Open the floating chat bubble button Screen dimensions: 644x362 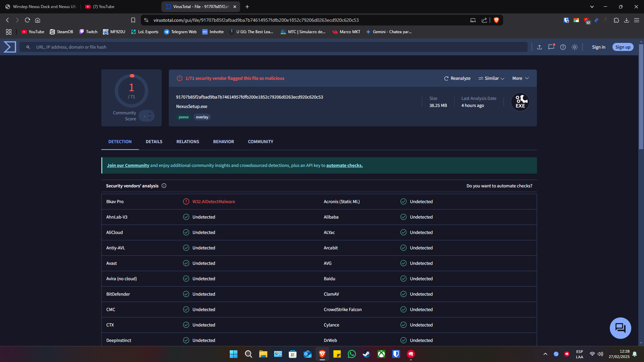click(x=620, y=328)
